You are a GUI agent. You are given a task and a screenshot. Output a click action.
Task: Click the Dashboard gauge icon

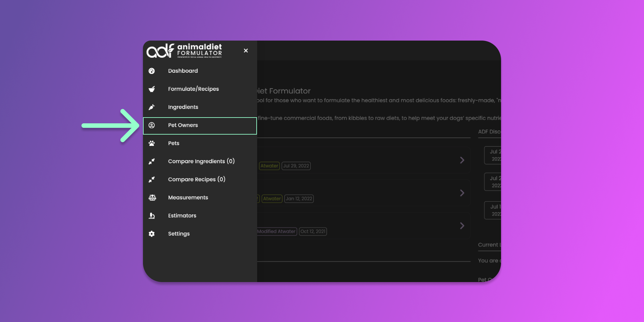coord(152,71)
